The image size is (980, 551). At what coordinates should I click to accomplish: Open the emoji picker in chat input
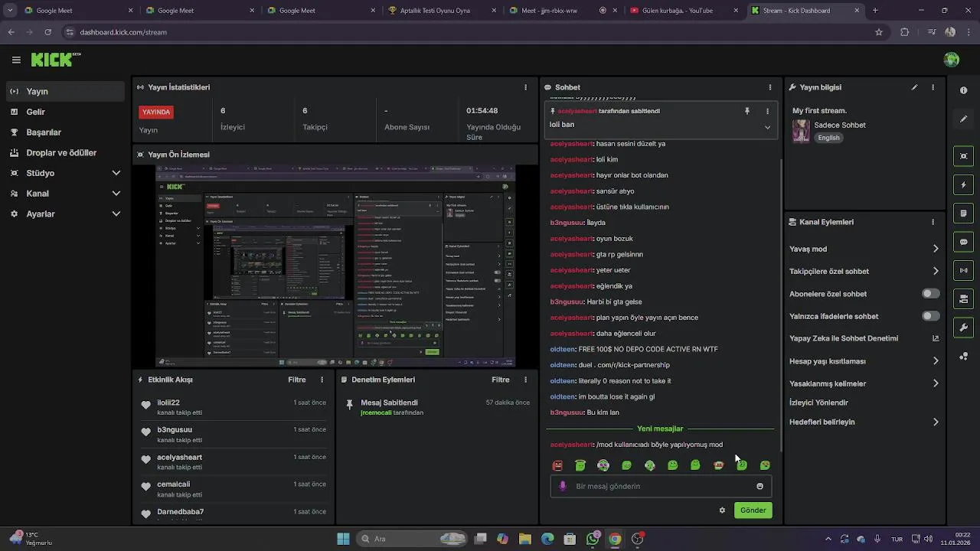click(759, 486)
